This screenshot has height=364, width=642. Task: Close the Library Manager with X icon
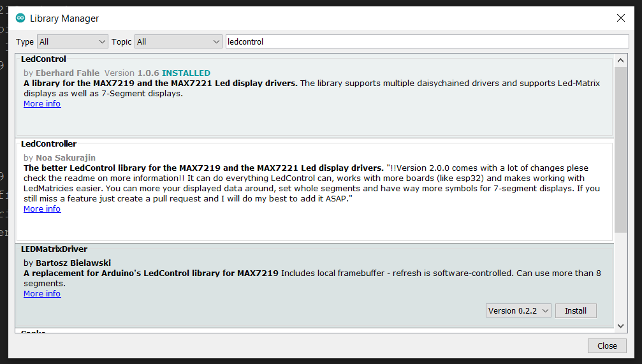click(x=621, y=18)
